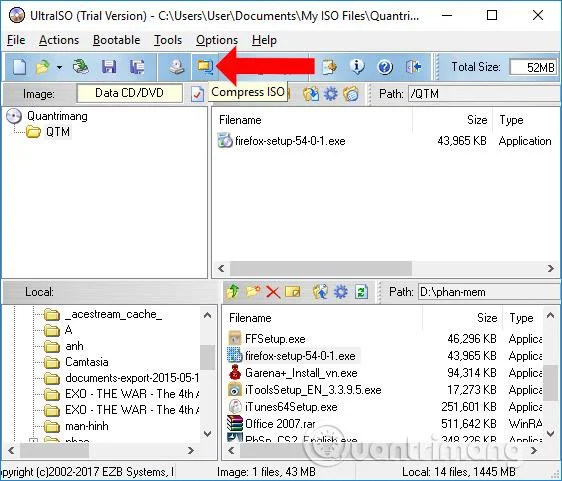Select Office 2007.rar in the local file list

(280, 424)
